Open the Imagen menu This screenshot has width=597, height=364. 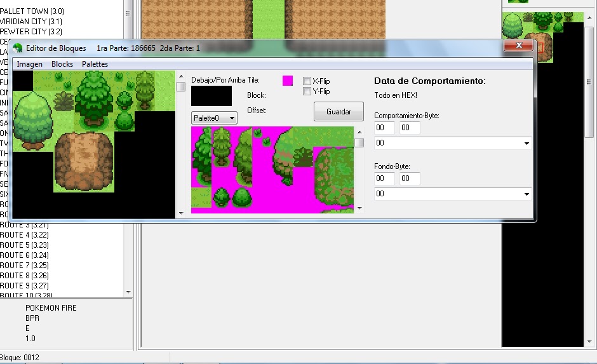pos(30,64)
